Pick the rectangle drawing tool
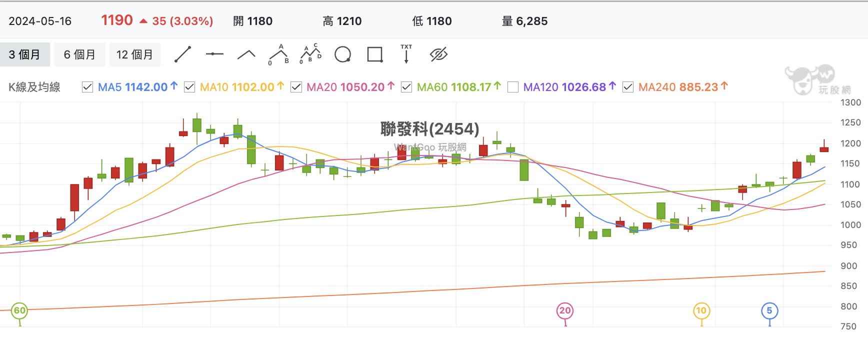This screenshot has height=337, width=868. point(374,54)
